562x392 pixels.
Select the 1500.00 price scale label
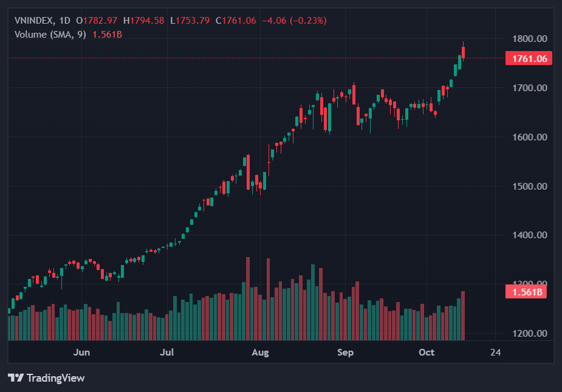(528, 186)
